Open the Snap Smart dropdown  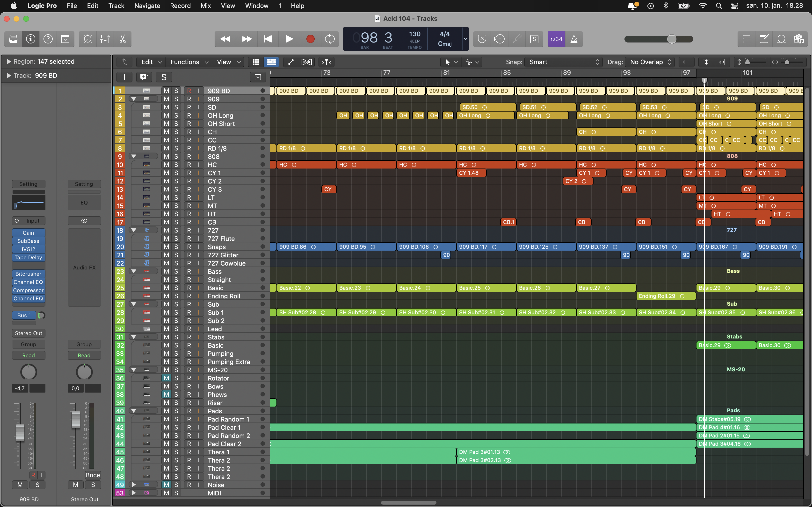[564, 62]
